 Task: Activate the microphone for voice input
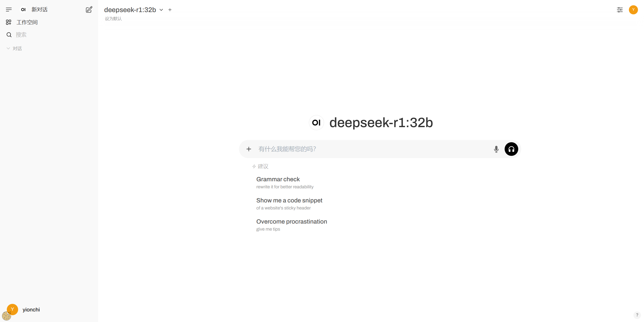496,149
